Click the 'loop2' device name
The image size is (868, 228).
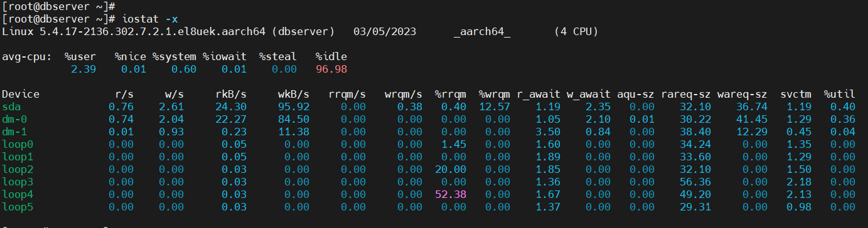(18, 169)
